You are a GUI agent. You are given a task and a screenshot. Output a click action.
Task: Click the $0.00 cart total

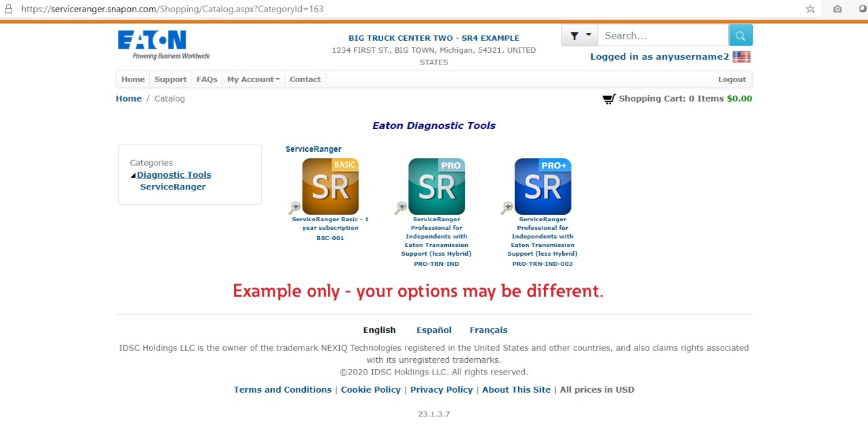pos(739,99)
